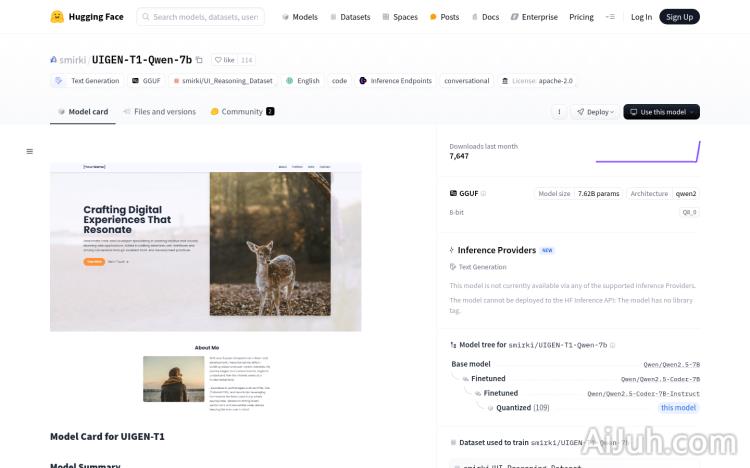Click the Model tree info icon

pyautogui.click(x=614, y=344)
